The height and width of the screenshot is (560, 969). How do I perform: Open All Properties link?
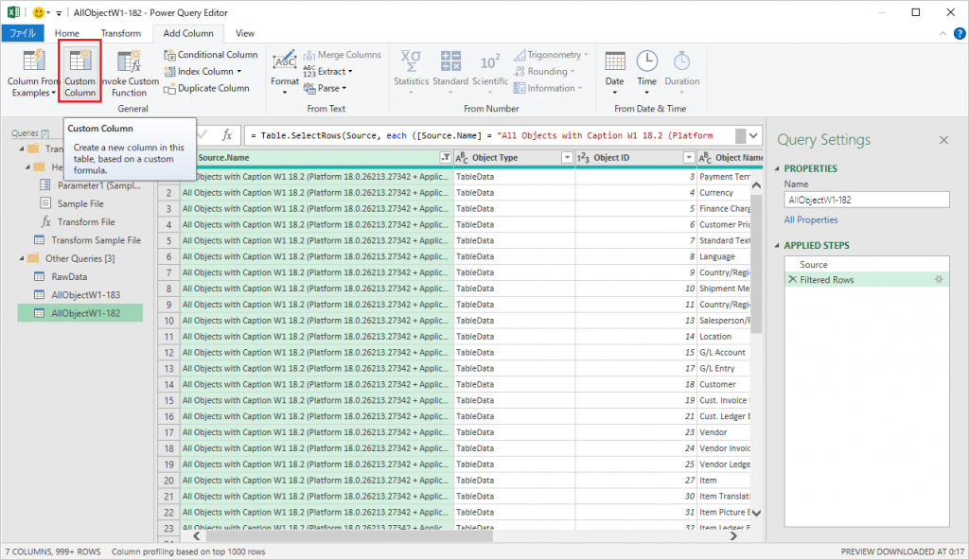811,220
